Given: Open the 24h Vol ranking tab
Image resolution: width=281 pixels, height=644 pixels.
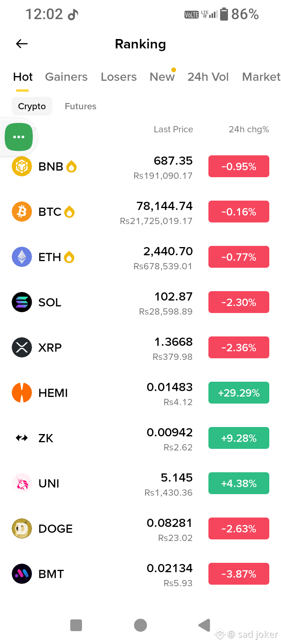Looking at the screenshot, I should [208, 77].
